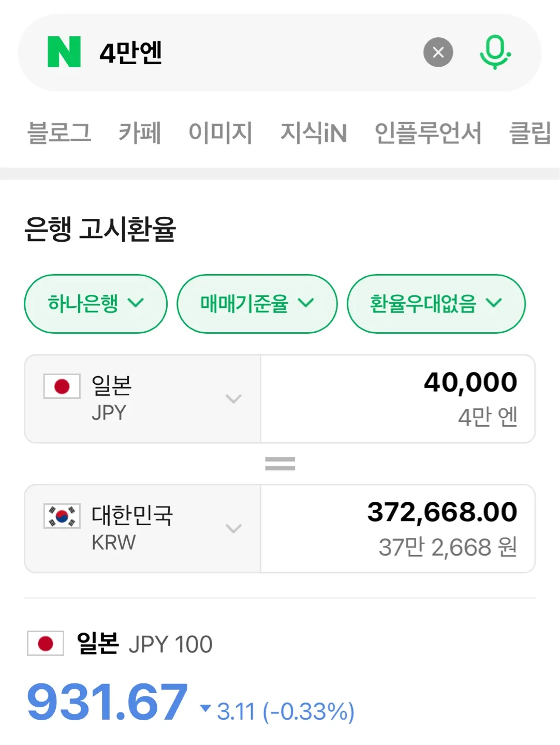Open the 카페 tab
This screenshot has height=745, width=560.
tap(140, 132)
